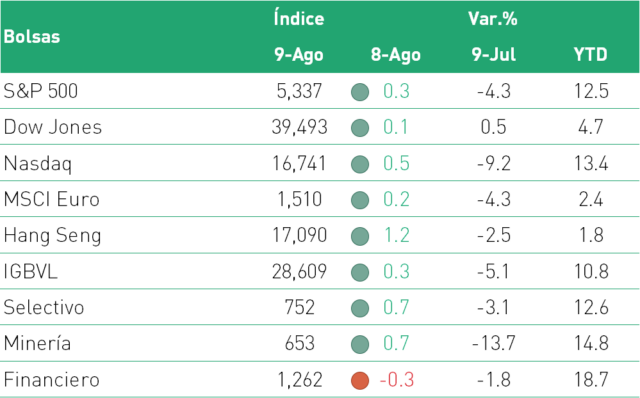This screenshot has height=398, width=640.
Task: Click the S&P 500 index value 5,337
Action: (299, 91)
